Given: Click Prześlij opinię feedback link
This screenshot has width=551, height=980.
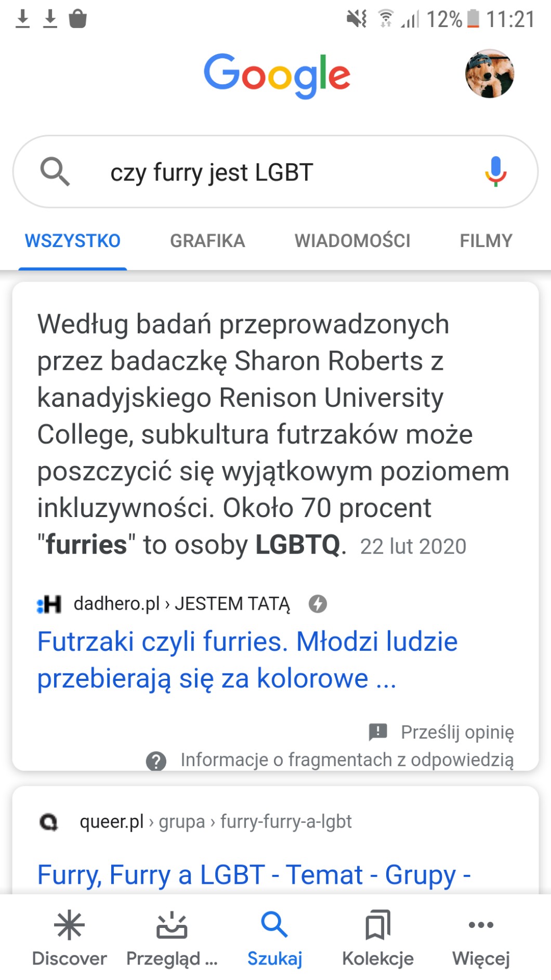Looking at the screenshot, I should pyautogui.click(x=457, y=732).
